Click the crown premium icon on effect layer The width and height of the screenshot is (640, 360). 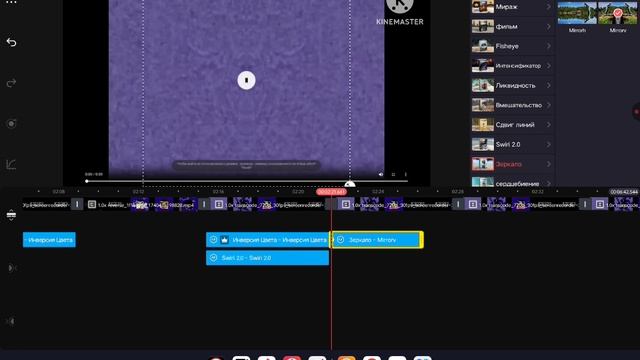point(224,240)
